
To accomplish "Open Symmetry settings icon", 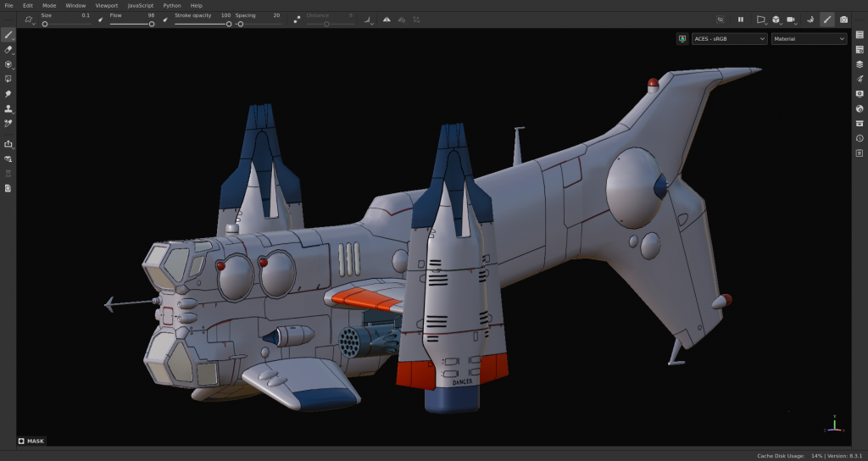I will pyautogui.click(x=401, y=19).
